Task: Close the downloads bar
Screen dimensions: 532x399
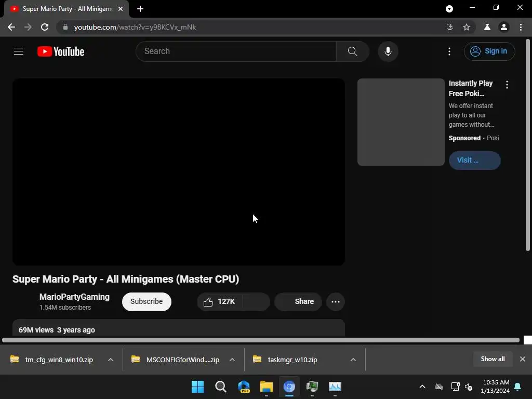Action: pos(523,359)
